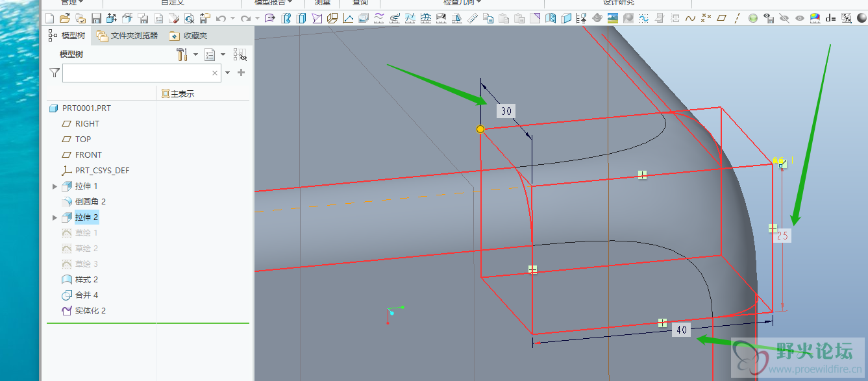
Task: Click the New file icon
Action: point(49,18)
